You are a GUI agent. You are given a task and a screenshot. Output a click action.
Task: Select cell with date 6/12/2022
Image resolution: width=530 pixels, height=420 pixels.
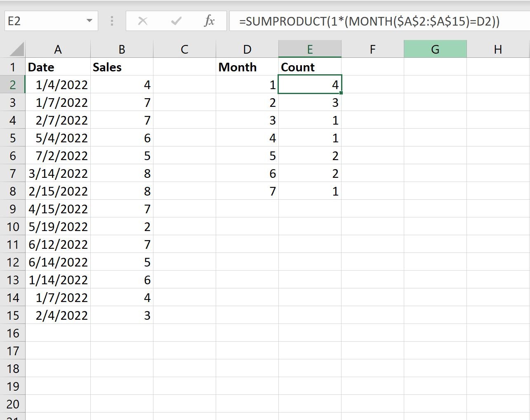click(x=58, y=244)
